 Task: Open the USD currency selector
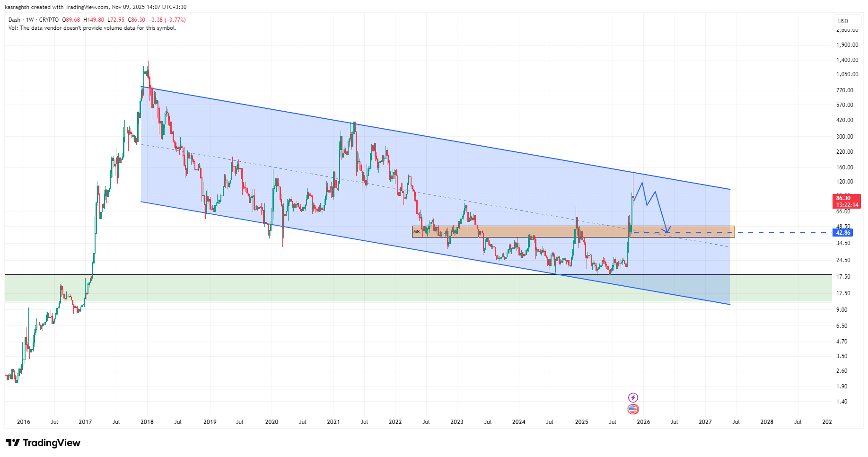(843, 21)
